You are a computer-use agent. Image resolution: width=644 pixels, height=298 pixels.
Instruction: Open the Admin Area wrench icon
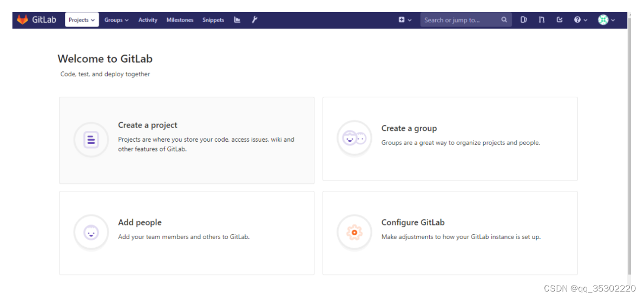pos(254,19)
